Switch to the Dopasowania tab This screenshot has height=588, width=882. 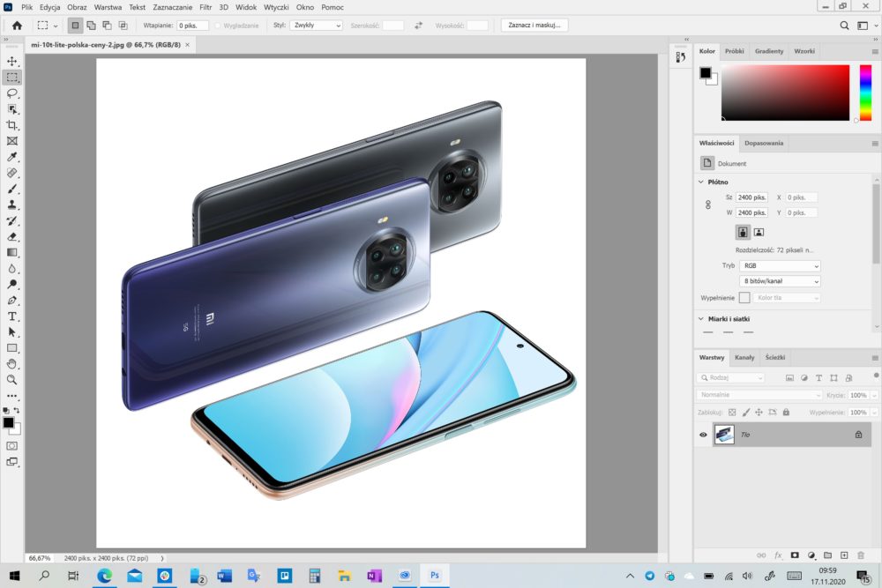pyautogui.click(x=764, y=143)
